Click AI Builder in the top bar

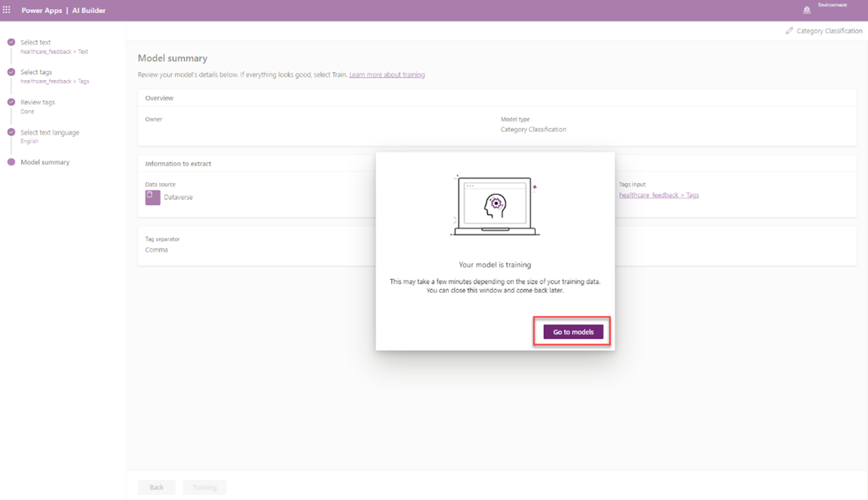(89, 10)
